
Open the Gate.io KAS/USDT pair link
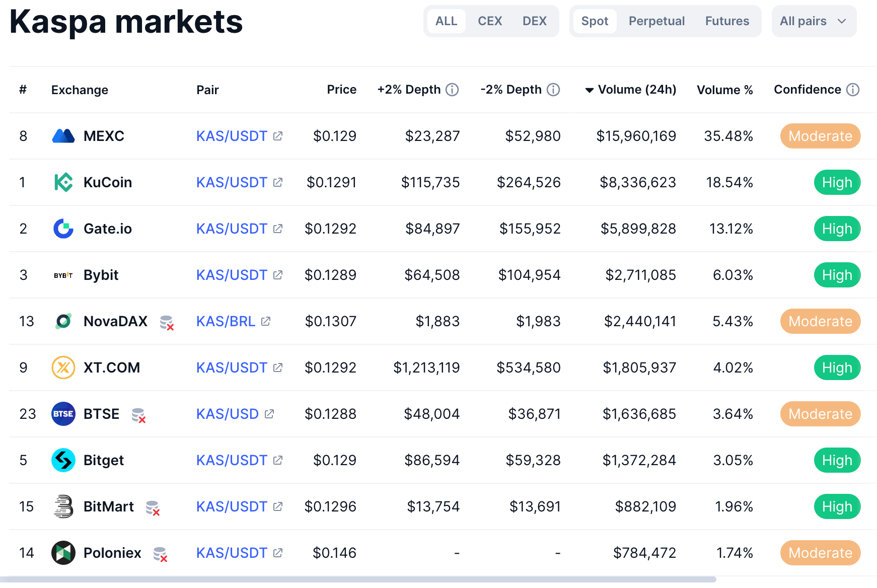[232, 229]
